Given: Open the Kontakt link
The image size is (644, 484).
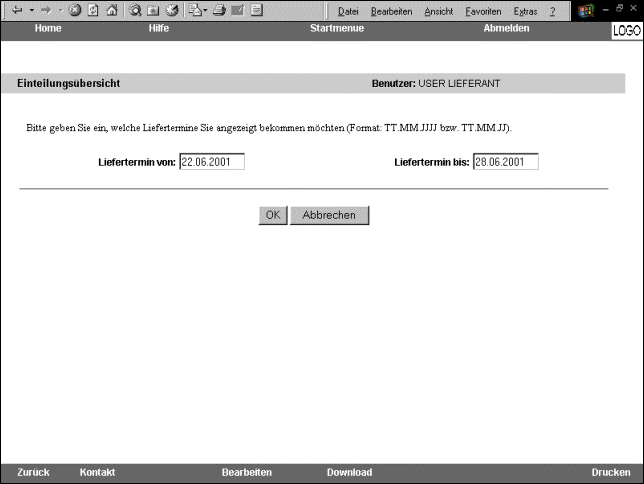Looking at the screenshot, I should pos(97,472).
